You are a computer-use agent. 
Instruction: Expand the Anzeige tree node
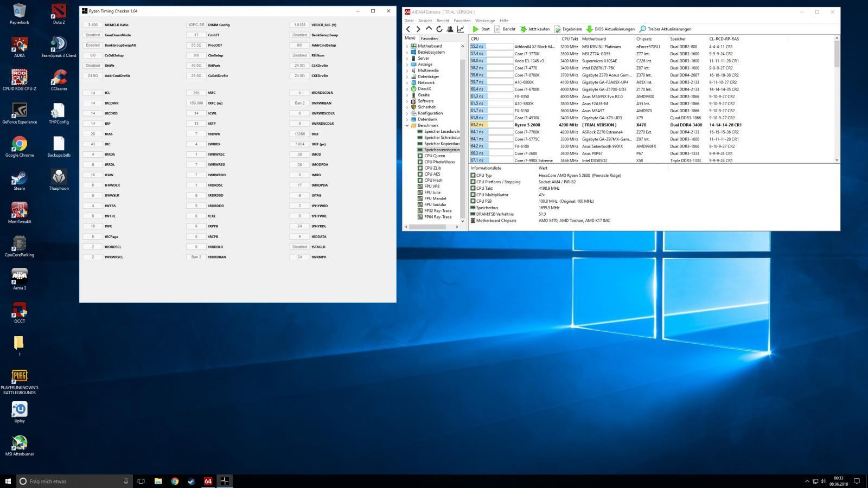point(407,65)
